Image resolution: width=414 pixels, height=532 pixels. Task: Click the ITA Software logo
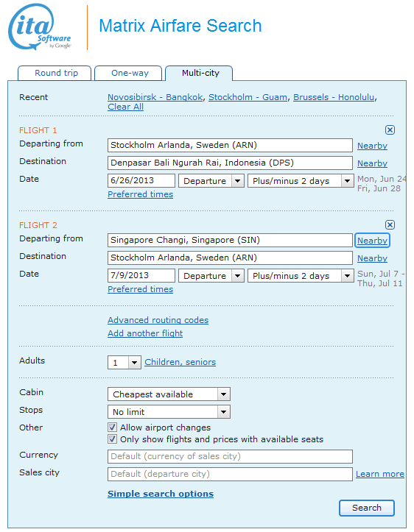tap(39, 27)
